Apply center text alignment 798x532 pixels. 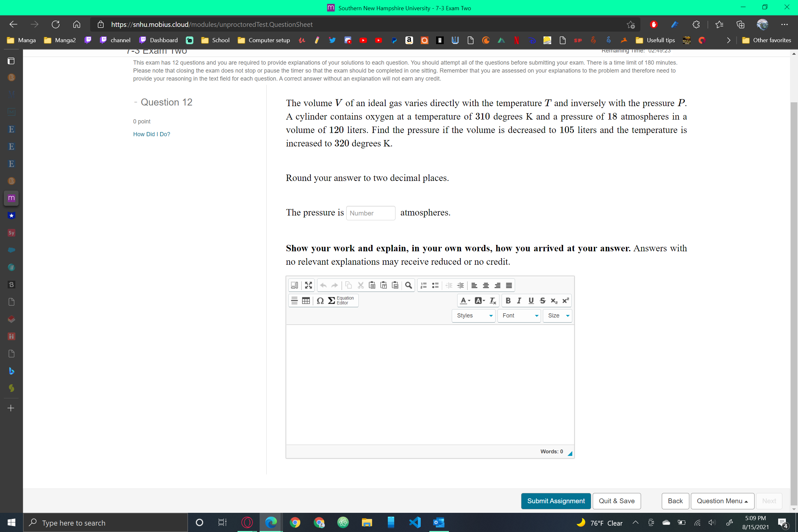[486, 285]
